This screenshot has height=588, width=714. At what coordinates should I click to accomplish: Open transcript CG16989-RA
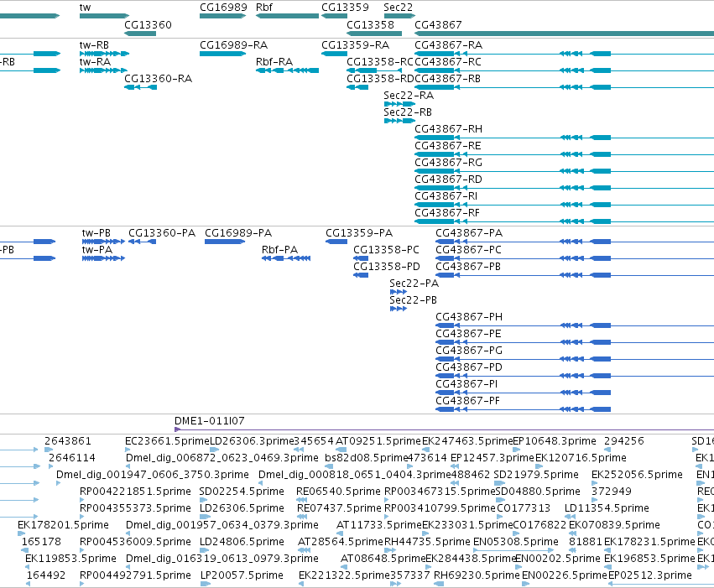coord(233,45)
